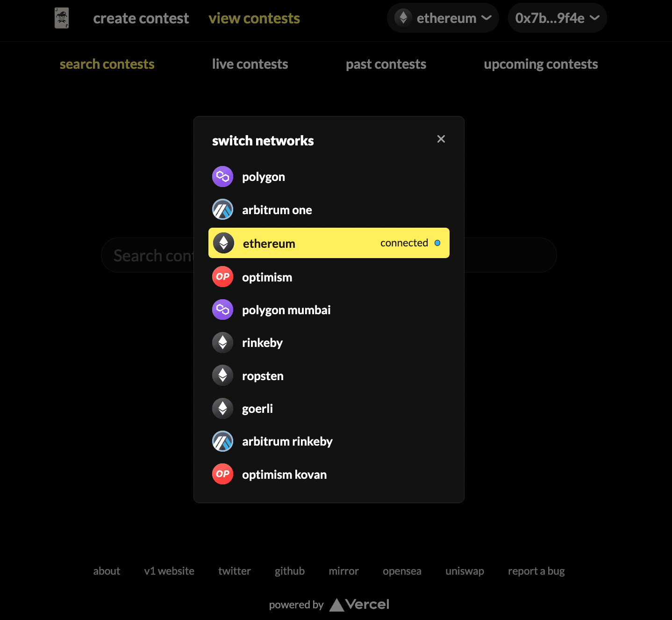The width and height of the screenshot is (672, 620).
Task: Select the connected ethereum network row
Action: [x=329, y=243]
